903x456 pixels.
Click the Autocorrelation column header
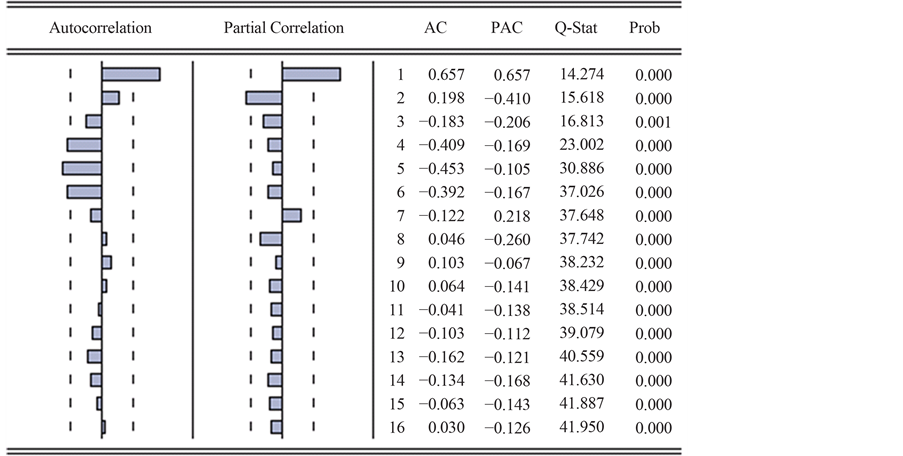(100, 29)
